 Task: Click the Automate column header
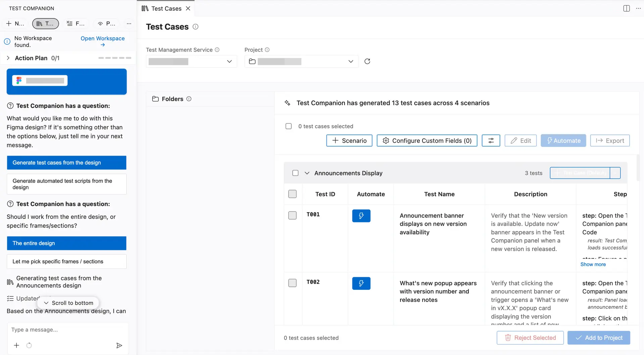[x=371, y=194]
